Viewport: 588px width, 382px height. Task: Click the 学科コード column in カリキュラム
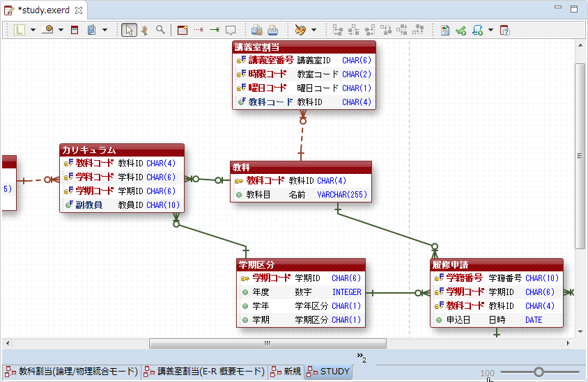click(x=122, y=177)
